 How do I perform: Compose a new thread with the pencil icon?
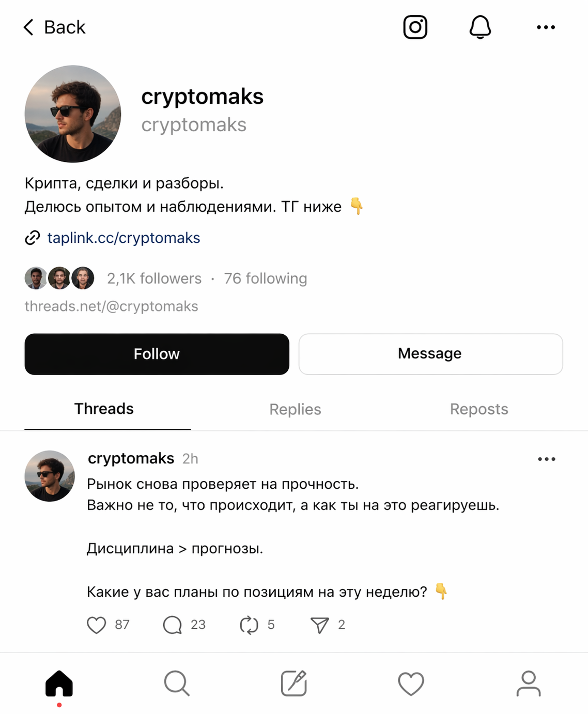point(293,683)
